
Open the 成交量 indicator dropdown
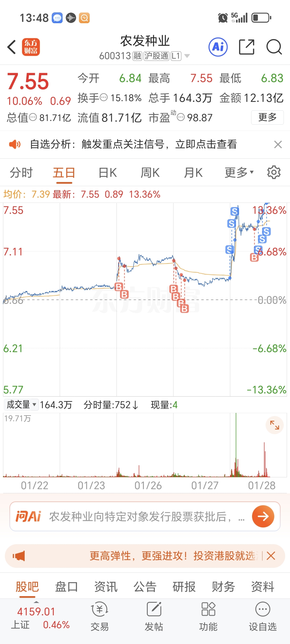coord(21,404)
